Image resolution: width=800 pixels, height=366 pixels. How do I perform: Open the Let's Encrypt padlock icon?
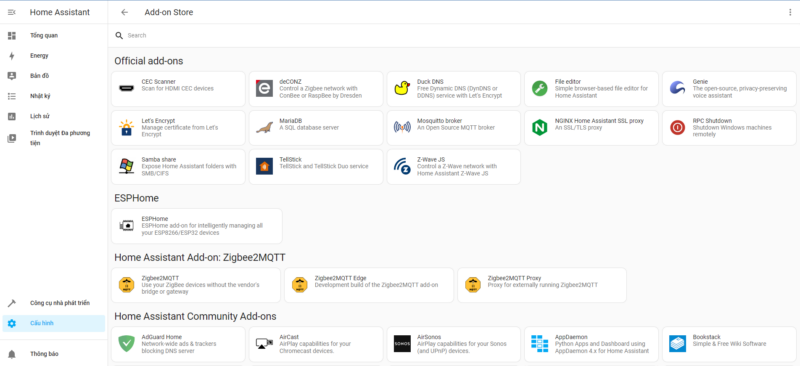click(126, 128)
